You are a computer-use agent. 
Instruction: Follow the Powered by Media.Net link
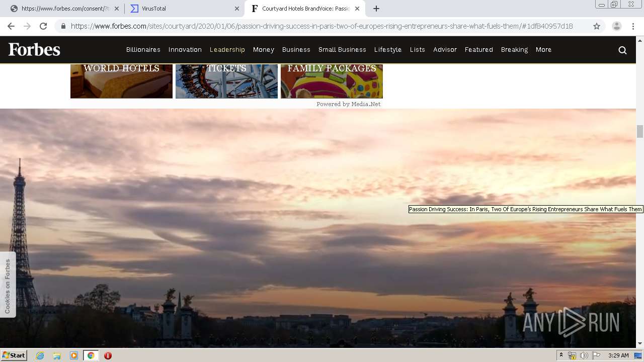(349, 104)
